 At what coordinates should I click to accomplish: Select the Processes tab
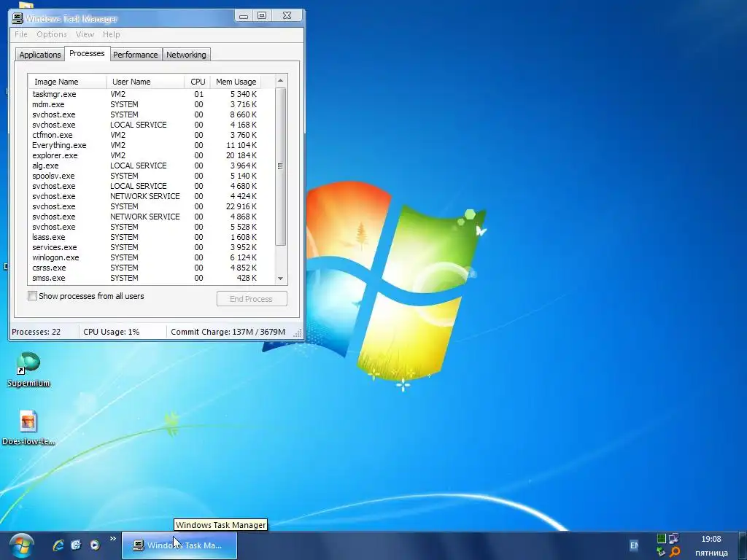click(87, 53)
